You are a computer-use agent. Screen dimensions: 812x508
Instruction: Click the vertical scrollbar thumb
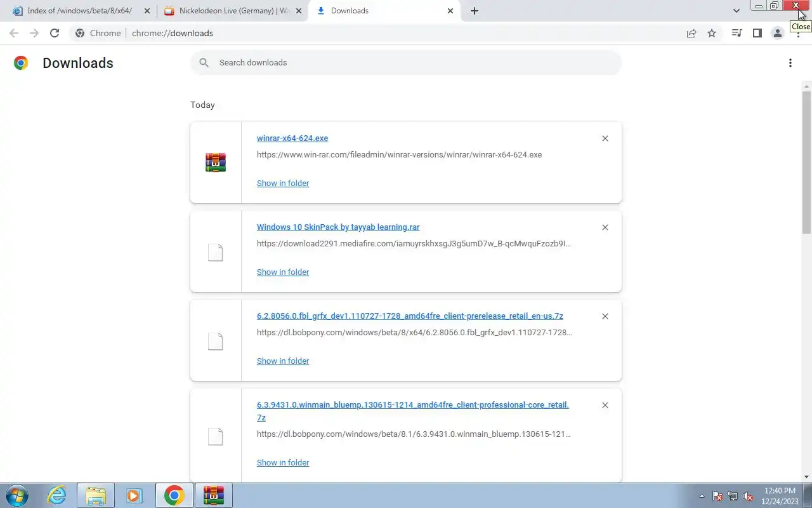click(x=807, y=162)
